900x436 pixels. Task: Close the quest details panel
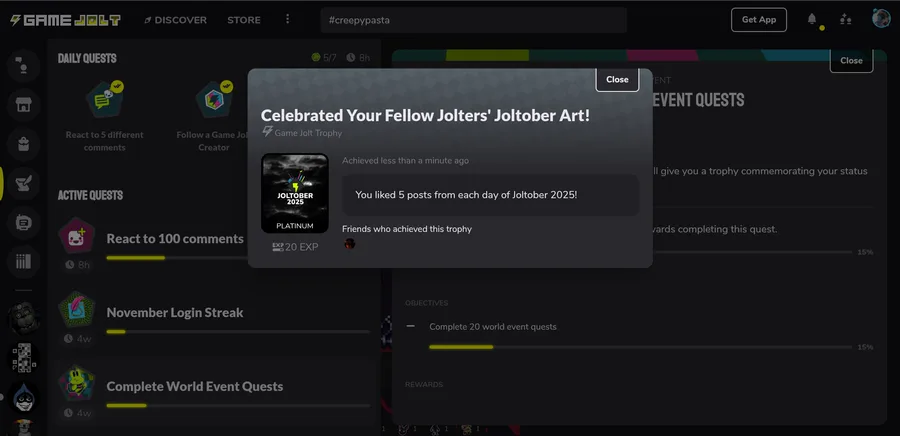(851, 60)
